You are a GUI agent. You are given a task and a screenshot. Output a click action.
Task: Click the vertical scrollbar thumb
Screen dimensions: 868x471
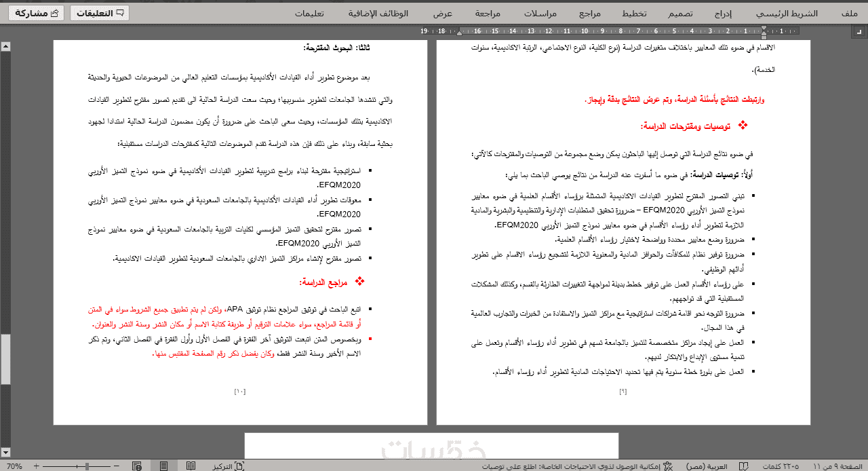5,360
